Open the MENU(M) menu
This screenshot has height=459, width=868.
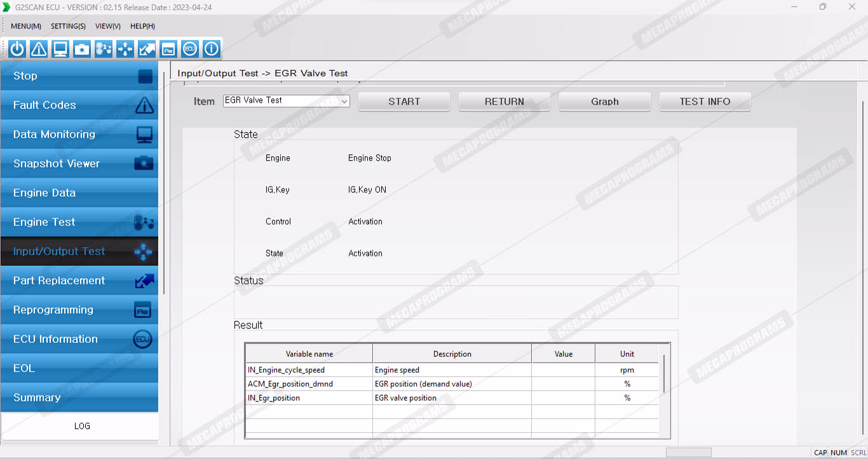(x=26, y=26)
